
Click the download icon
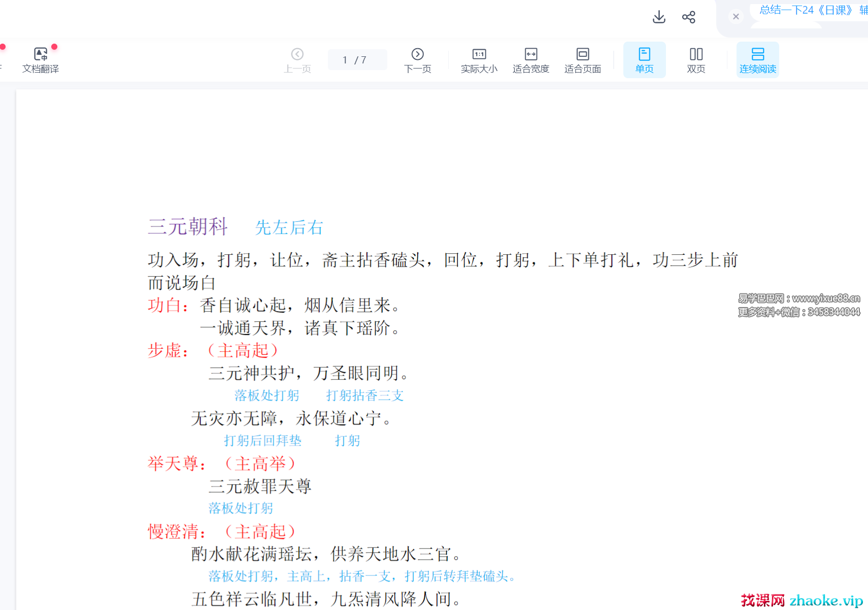(658, 17)
